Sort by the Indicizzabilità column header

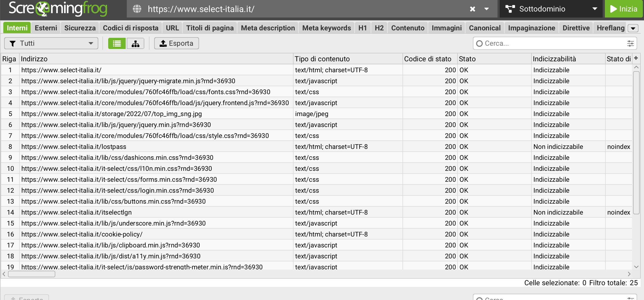(568, 59)
